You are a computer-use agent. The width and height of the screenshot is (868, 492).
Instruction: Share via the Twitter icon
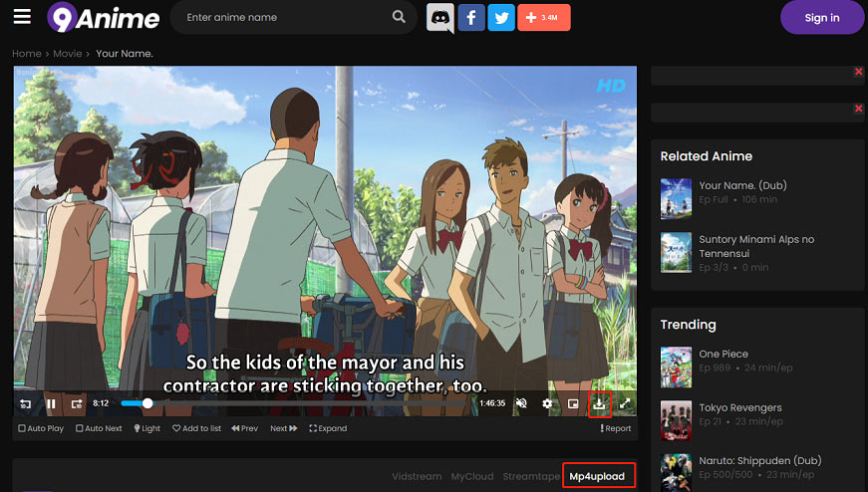pyautogui.click(x=501, y=17)
